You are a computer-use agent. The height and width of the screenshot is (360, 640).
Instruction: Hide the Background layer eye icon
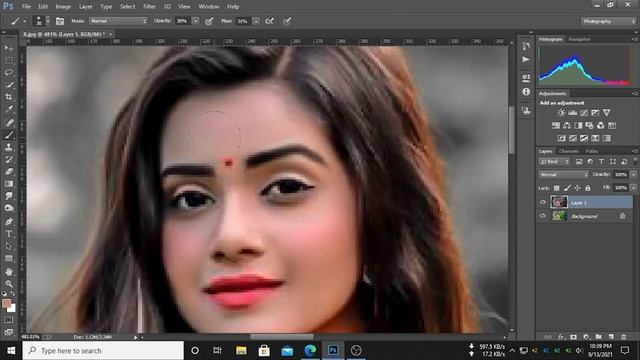click(542, 216)
